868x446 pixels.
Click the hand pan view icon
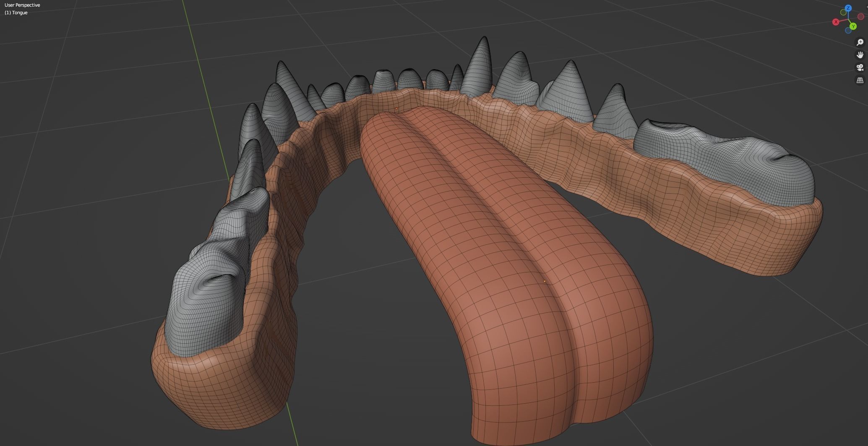pos(860,55)
